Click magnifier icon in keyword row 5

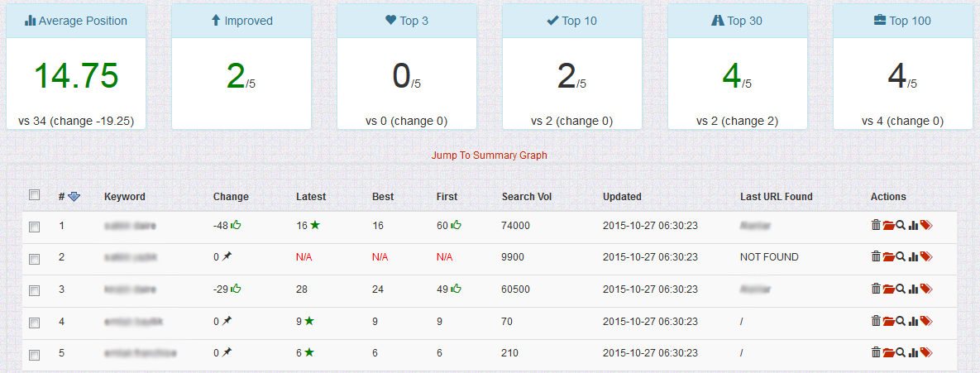900,353
